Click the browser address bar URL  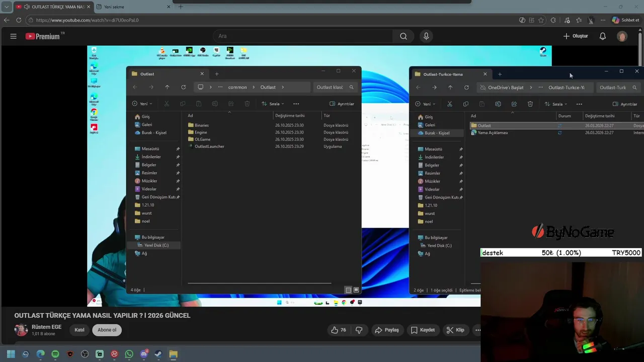87,20
